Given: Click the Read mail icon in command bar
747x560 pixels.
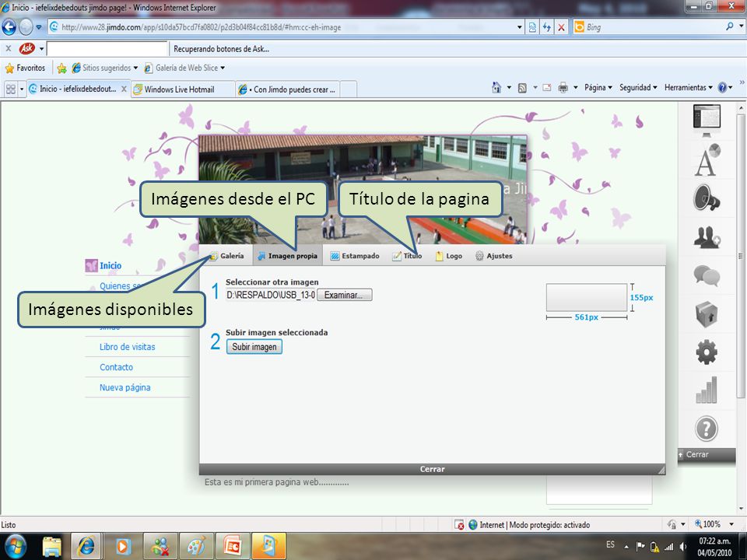Looking at the screenshot, I should 547,88.
